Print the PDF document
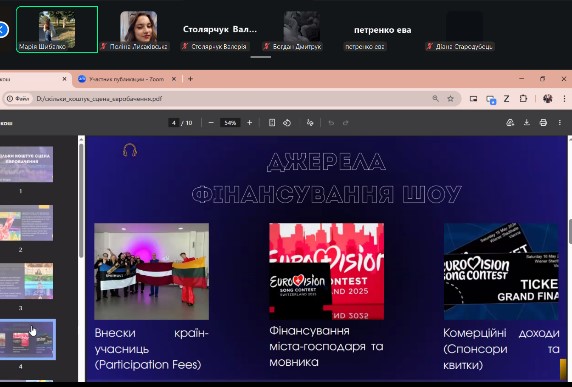The width and height of the screenshot is (572, 387). point(543,123)
